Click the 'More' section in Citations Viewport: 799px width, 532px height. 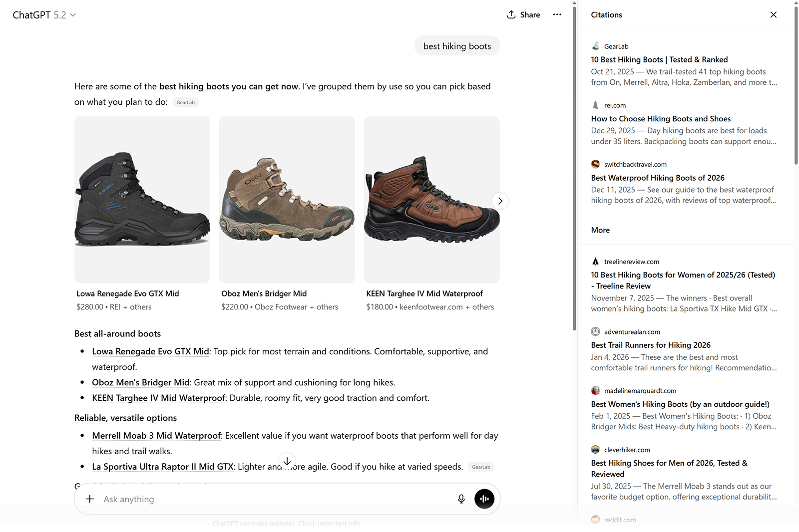tap(600, 230)
